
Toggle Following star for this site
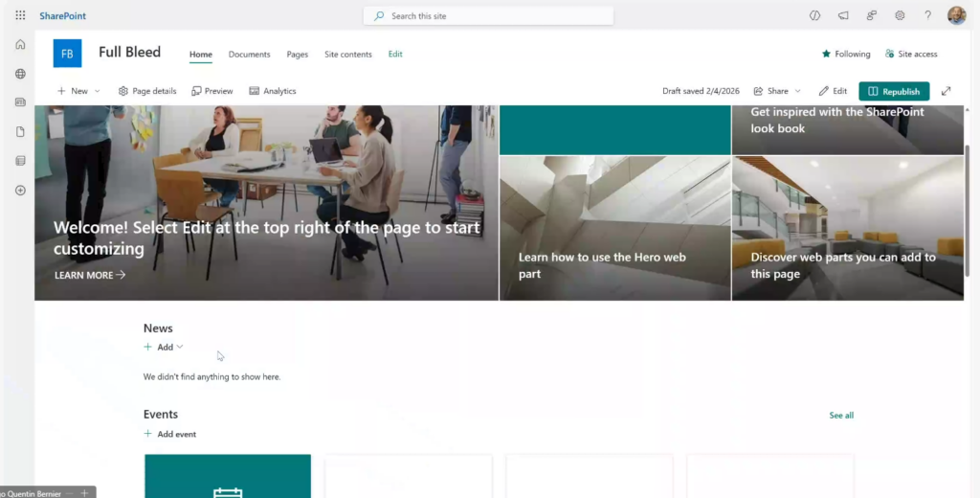click(846, 55)
